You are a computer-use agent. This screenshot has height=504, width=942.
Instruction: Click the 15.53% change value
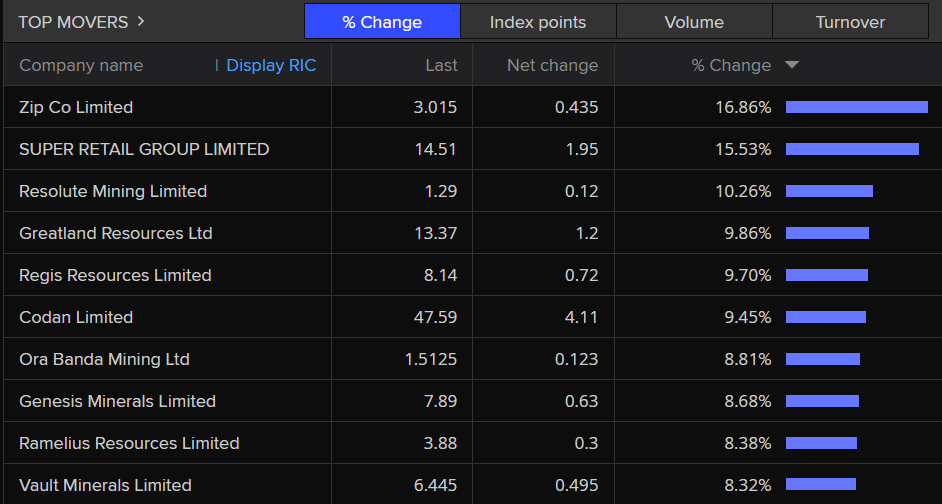point(743,149)
